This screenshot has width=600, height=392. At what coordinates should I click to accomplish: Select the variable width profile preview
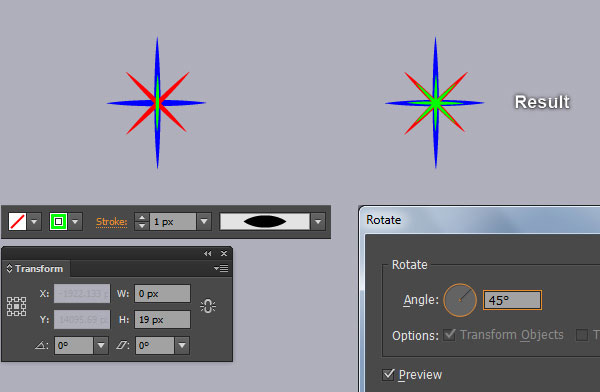pyautogui.click(x=265, y=222)
